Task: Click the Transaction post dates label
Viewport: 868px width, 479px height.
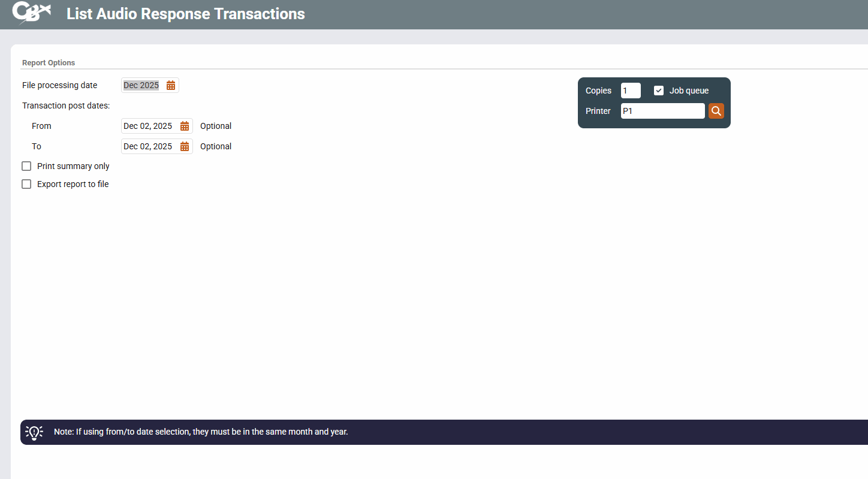Action: [x=66, y=106]
